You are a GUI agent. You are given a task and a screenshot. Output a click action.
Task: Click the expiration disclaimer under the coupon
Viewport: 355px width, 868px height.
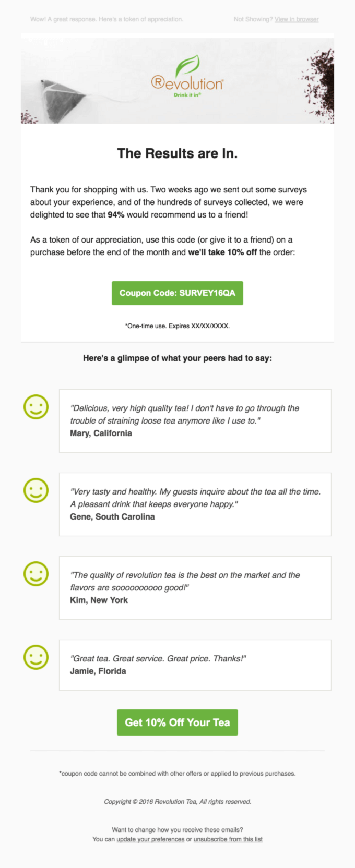[177, 325]
